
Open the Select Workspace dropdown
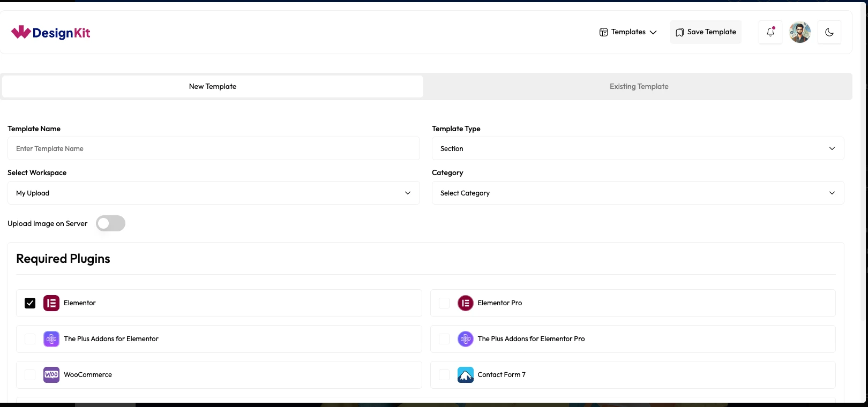coord(213,193)
